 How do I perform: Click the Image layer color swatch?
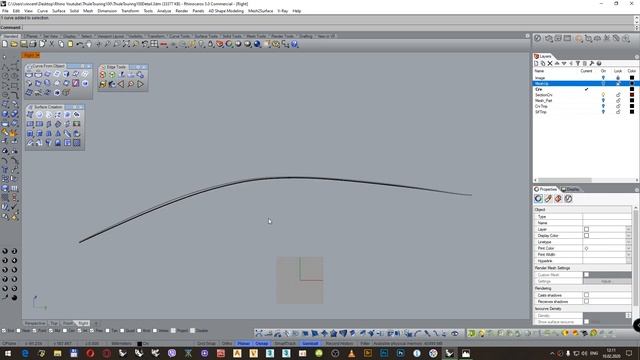[632, 78]
